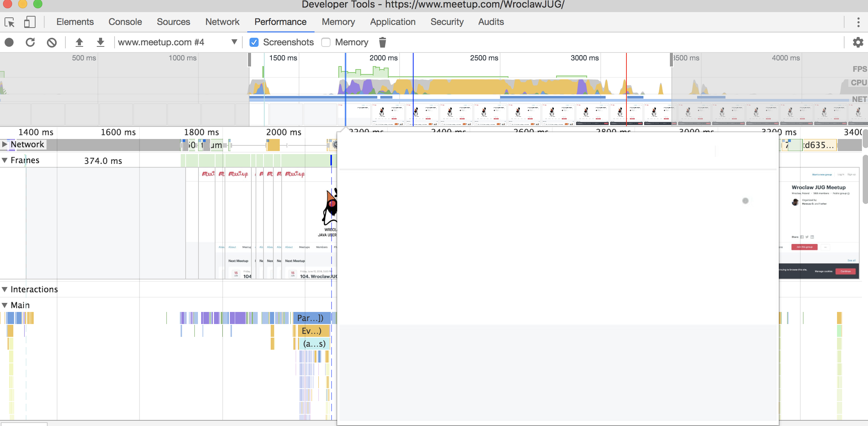Uncheck the Screenshots checkbox

254,42
